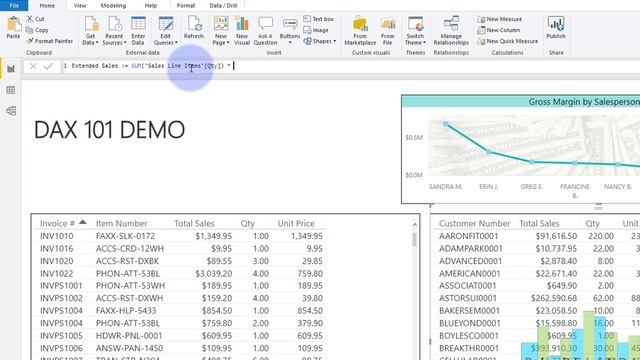This screenshot has height=360, width=640.
Task: Click the Refresh icon
Action: coord(194,28)
